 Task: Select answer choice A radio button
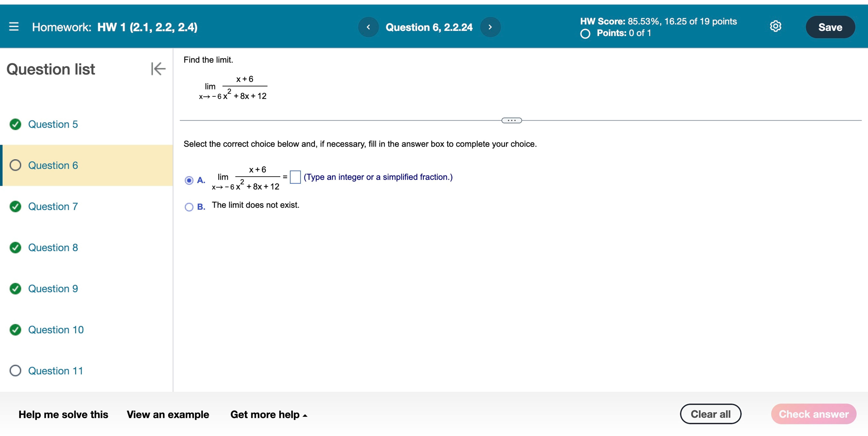pyautogui.click(x=189, y=180)
